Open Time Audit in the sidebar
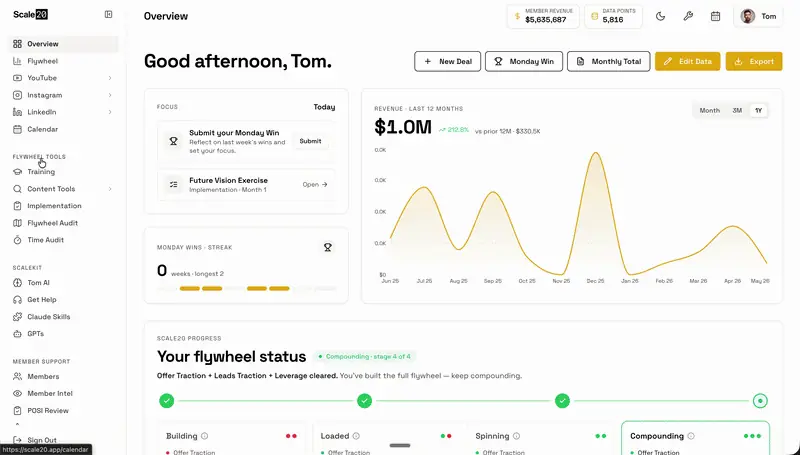Image resolution: width=800 pixels, height=455 pixels. [63, 240]
